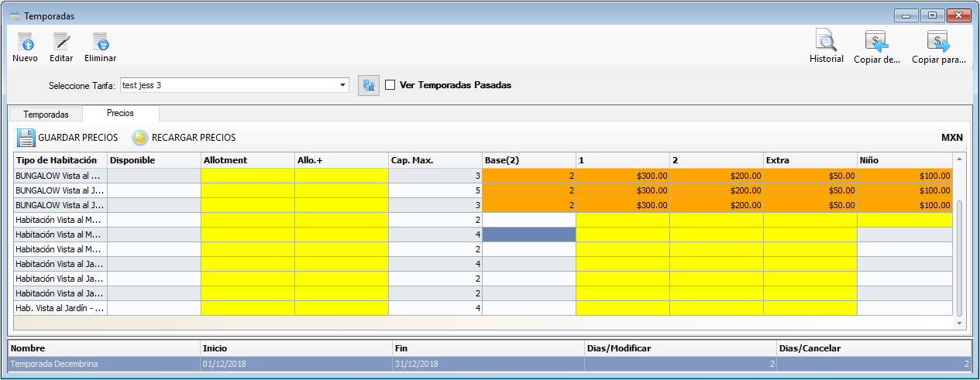Click the Copiar para... icon
The width and height of the screenshot is (980, 380).
(938, 41)
